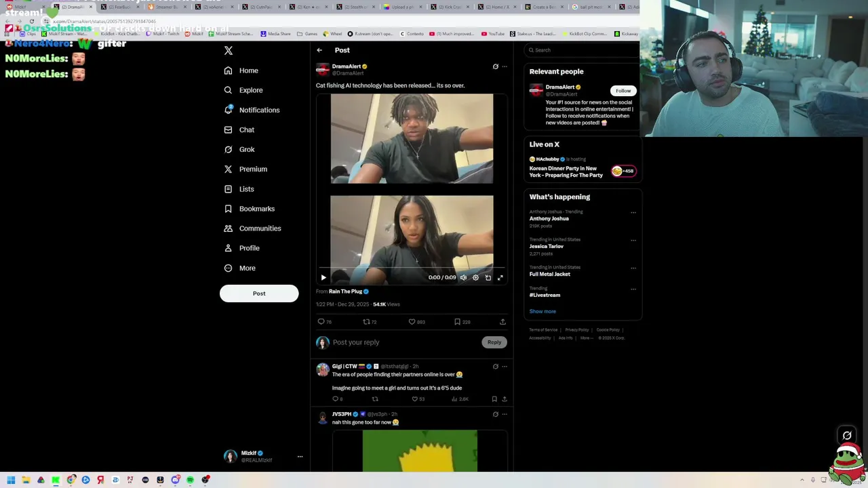Click Show more under What's happening

tap(542, 312)
